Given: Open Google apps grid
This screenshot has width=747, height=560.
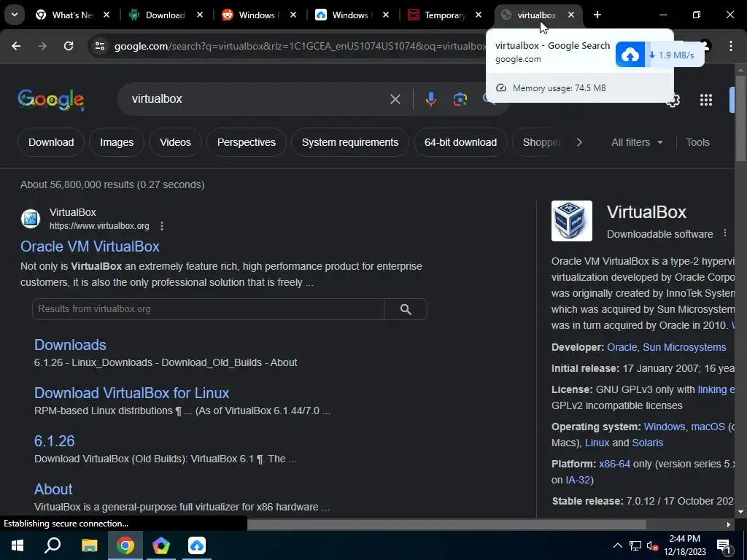Looking at the screenshot, I should click(706, 100).
